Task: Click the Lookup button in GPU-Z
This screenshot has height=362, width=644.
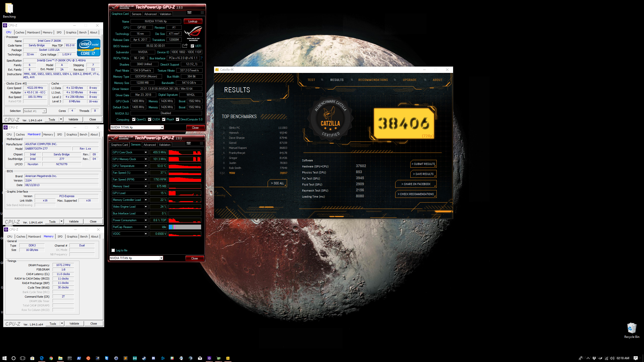Action: (x=193, y=21)
